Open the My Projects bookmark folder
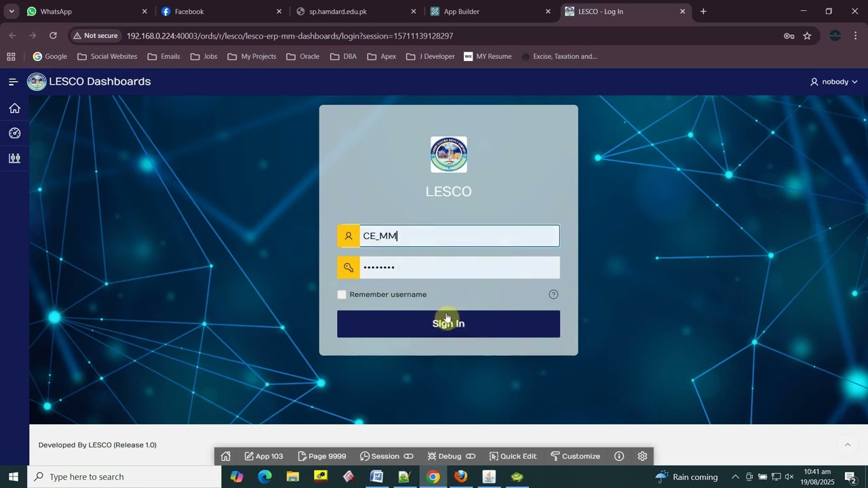Image resolution: width=868 pixels, height=488 pixels. 252,56
